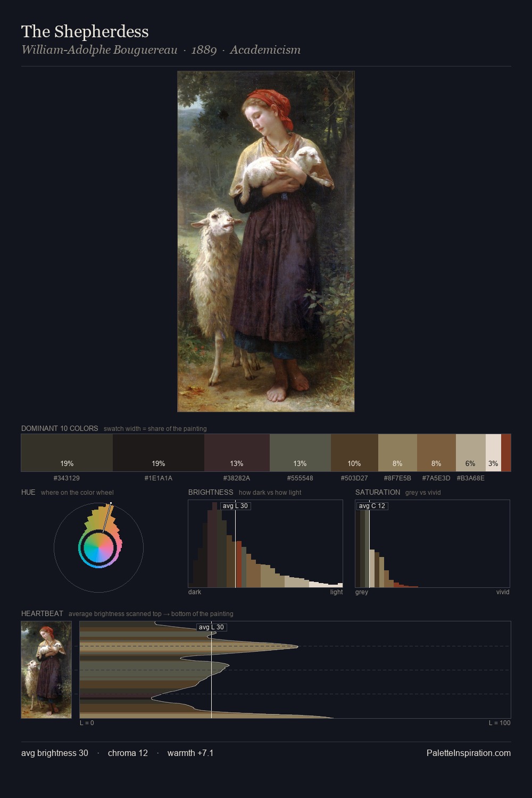This screenshot has width=532, height=798.
Task: Click the chroma 12 footer stat
Action: 128,753
